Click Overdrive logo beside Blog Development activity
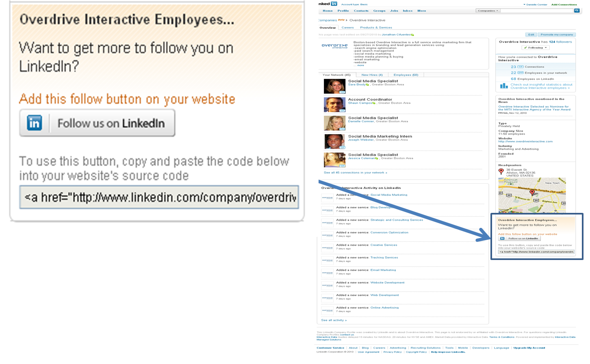 [328, 210]
